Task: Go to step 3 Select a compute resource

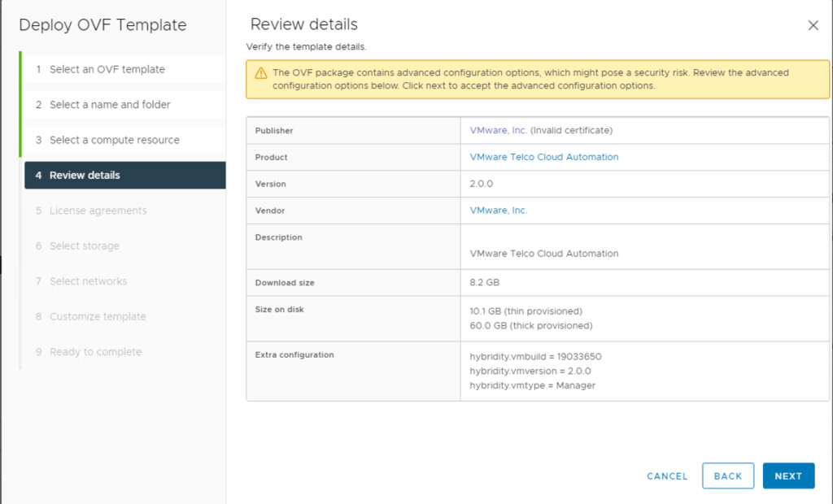Action: click(x=124, y=140)
